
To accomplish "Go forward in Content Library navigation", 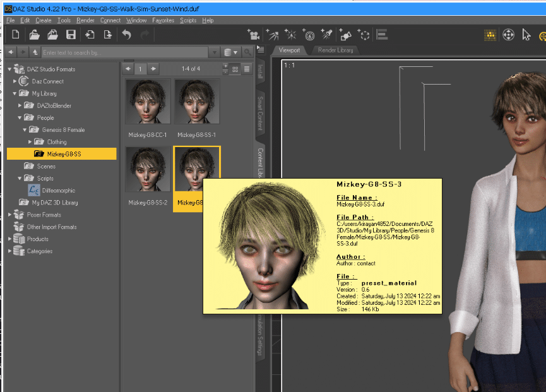I will [x=23, y=52].
